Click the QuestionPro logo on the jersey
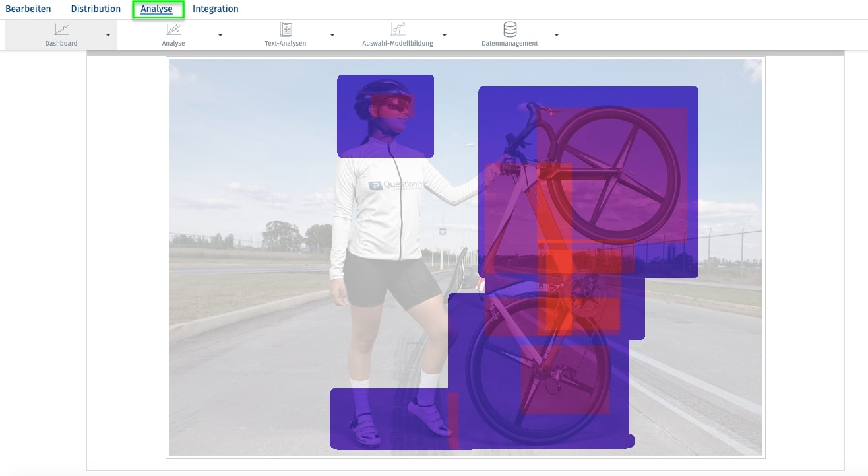The image size is (868, 476). 394,186
